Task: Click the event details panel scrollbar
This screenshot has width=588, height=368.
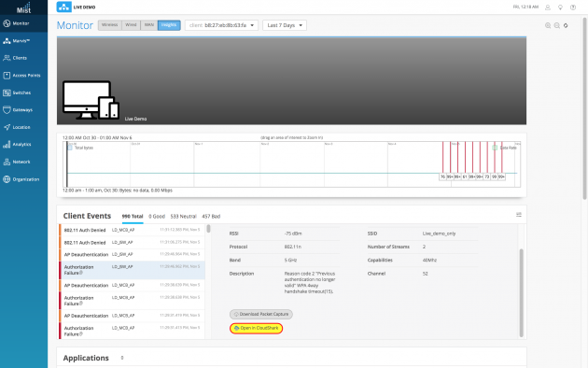Action: [x=521, y=292]
